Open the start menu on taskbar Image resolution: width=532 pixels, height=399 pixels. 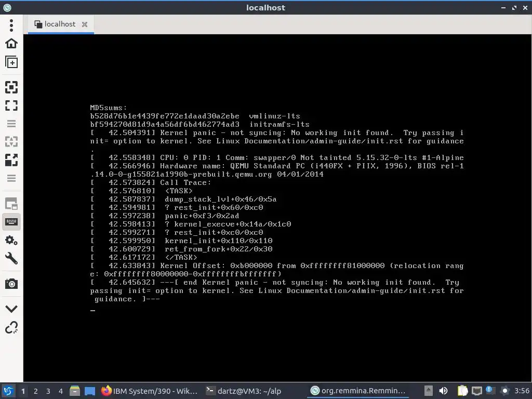click(8, 391)
